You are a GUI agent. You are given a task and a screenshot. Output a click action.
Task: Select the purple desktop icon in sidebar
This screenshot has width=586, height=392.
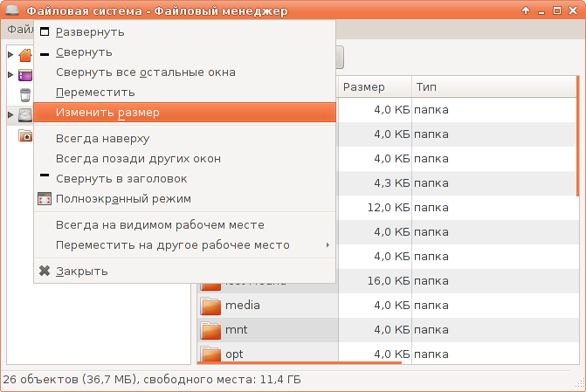point(25,75)
